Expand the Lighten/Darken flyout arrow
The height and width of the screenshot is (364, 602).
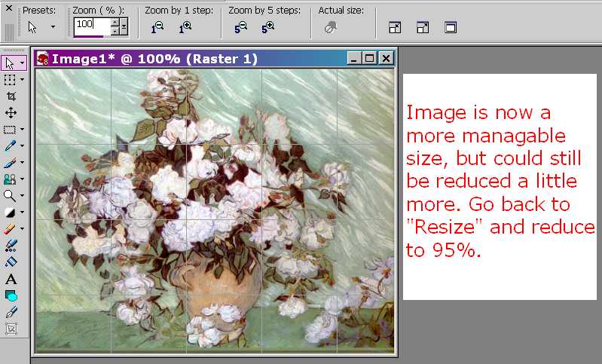(23, 212)
